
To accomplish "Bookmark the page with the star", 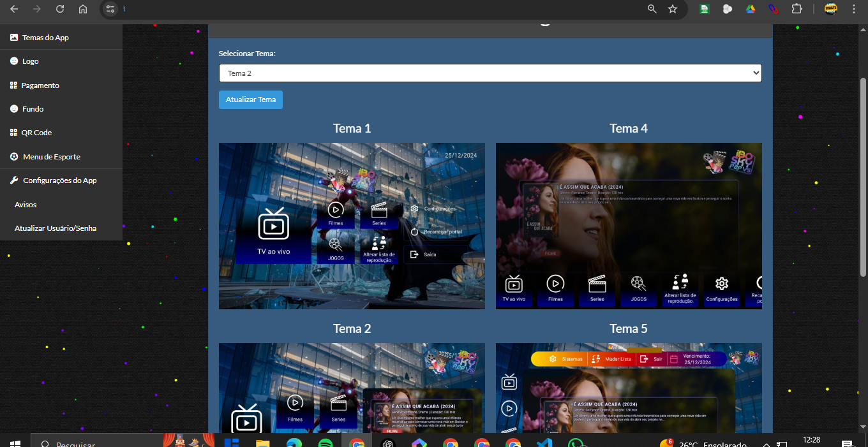I will 674,9.
